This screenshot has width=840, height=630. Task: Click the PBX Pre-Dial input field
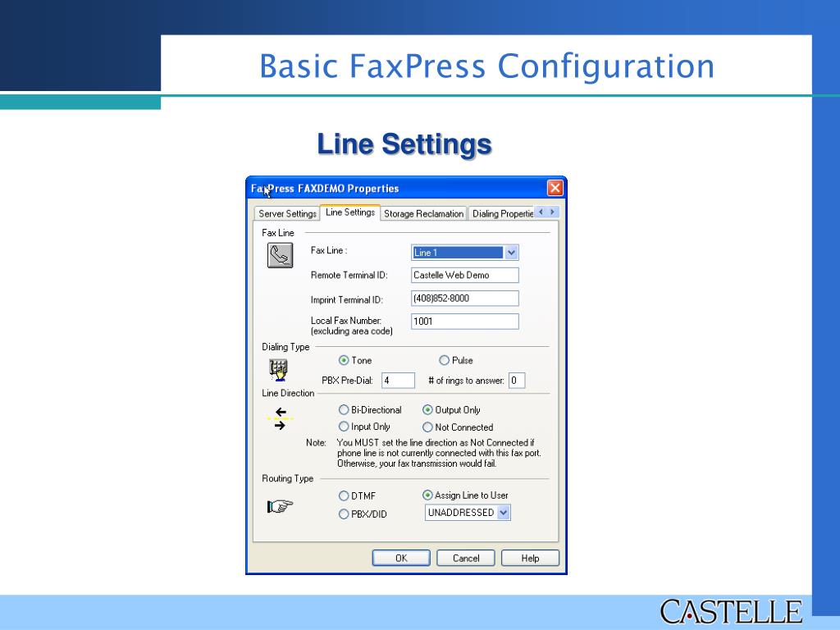[398, 381]
